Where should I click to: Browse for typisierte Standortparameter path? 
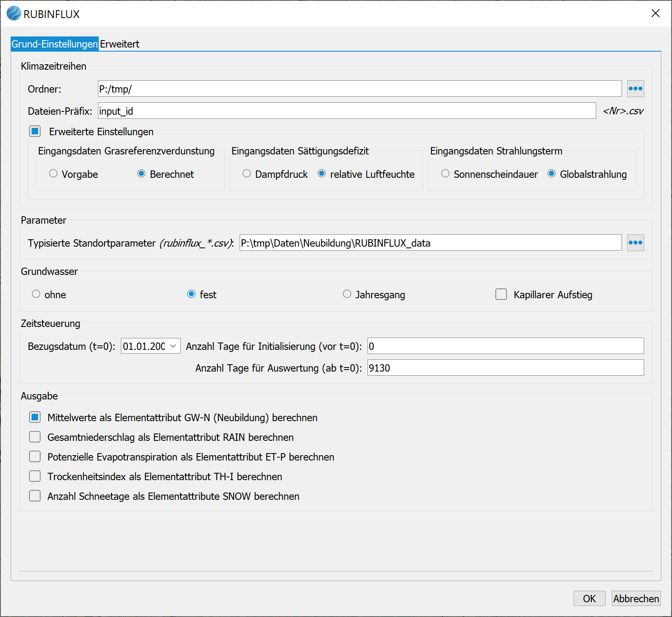[x=635, y=243]
